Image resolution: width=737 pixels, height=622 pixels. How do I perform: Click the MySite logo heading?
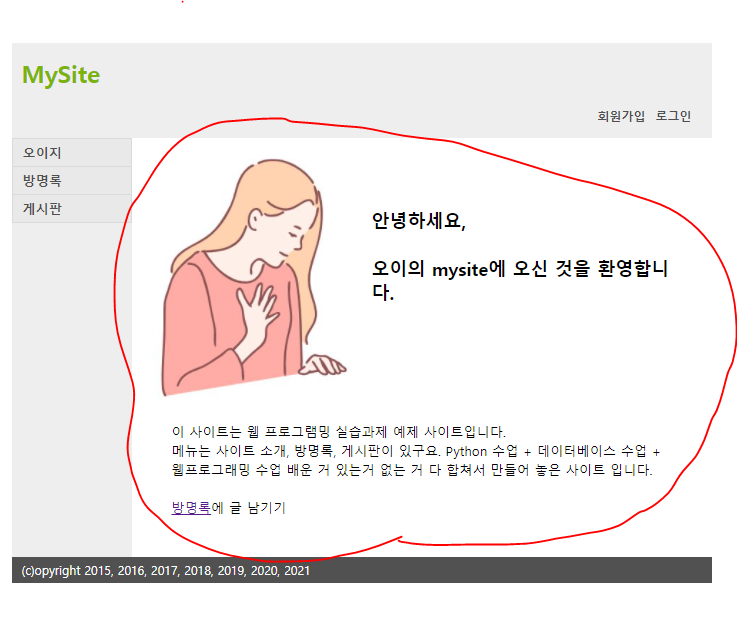[x=61, y=75]
